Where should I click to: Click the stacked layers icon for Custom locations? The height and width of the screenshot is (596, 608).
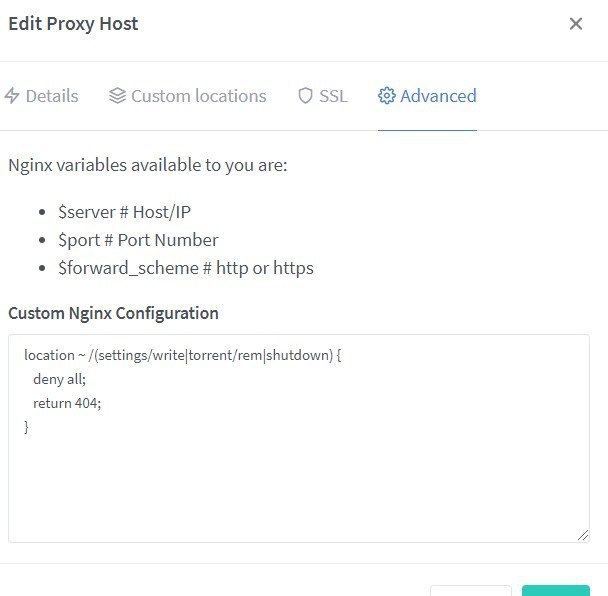pyautogui.click(x=117, y=96)
